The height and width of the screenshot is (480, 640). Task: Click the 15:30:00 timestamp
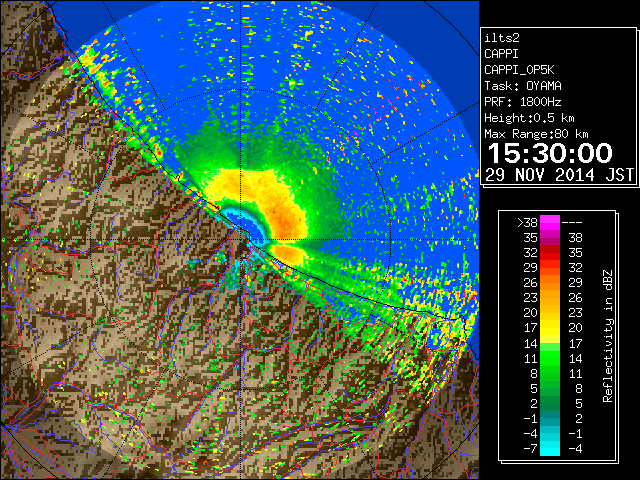tap(550, 153)
